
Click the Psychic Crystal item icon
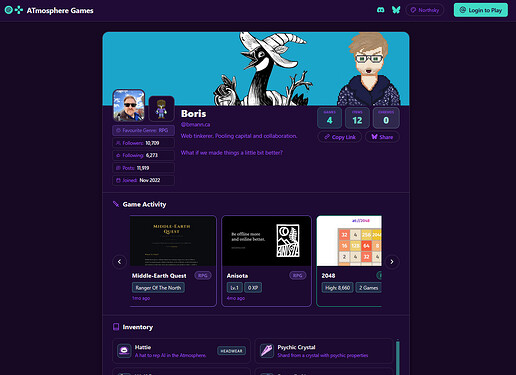point(267,351)
